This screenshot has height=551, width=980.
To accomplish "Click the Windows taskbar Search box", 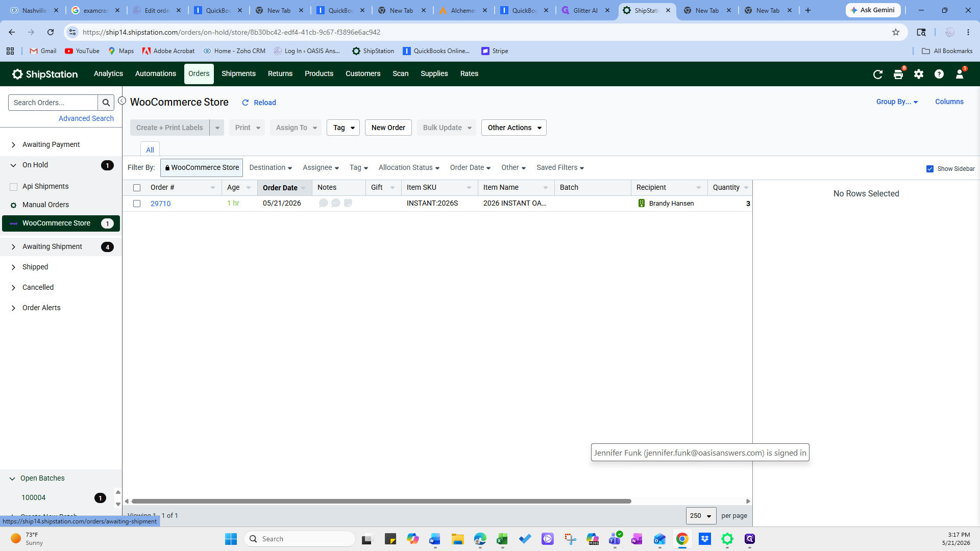I will [300, 539].
